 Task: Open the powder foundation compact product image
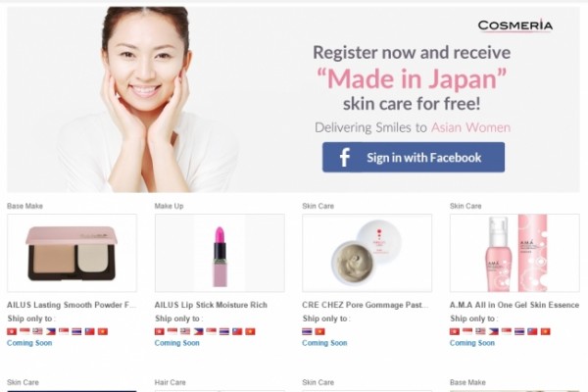pyautogui.click(x=72, y=253)
